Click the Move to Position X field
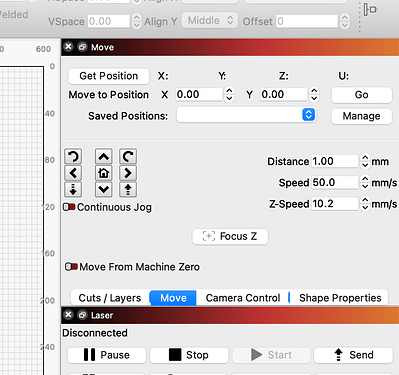Image resolution: width=399 pixels, height=375 pixels. point(199,94)
